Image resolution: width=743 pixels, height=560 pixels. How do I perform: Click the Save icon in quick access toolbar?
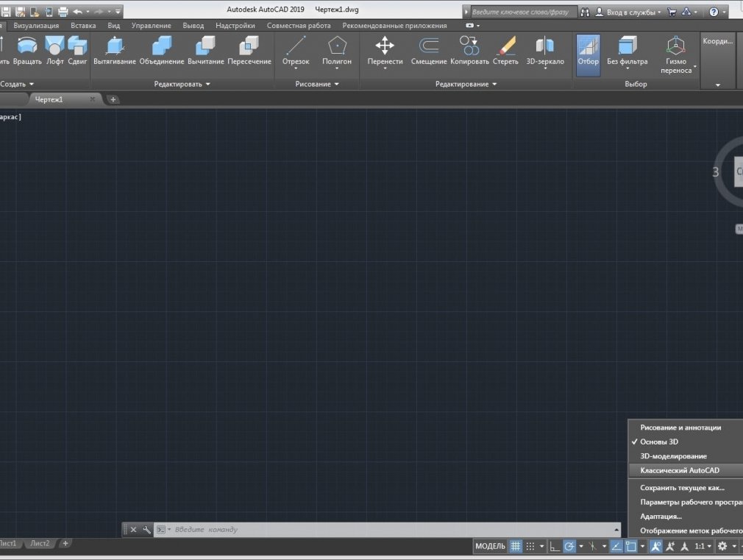(6, 12)
